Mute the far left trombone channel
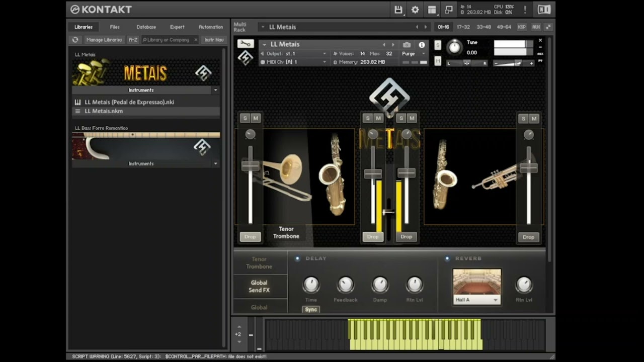 click(256, 118)
